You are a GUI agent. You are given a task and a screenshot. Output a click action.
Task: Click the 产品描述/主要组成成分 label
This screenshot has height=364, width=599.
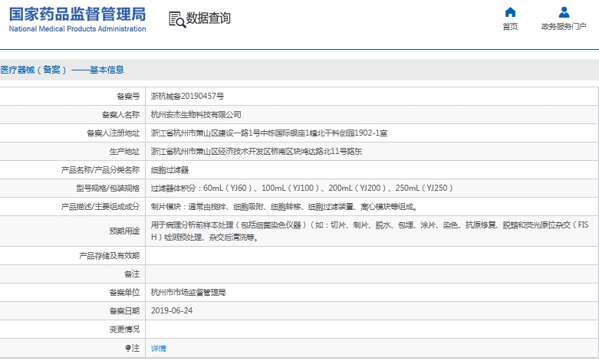[100, 206]
